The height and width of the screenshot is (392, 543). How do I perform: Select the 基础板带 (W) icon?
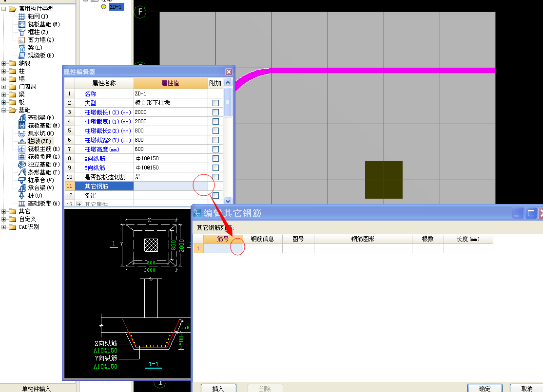(x=22, y=204)
